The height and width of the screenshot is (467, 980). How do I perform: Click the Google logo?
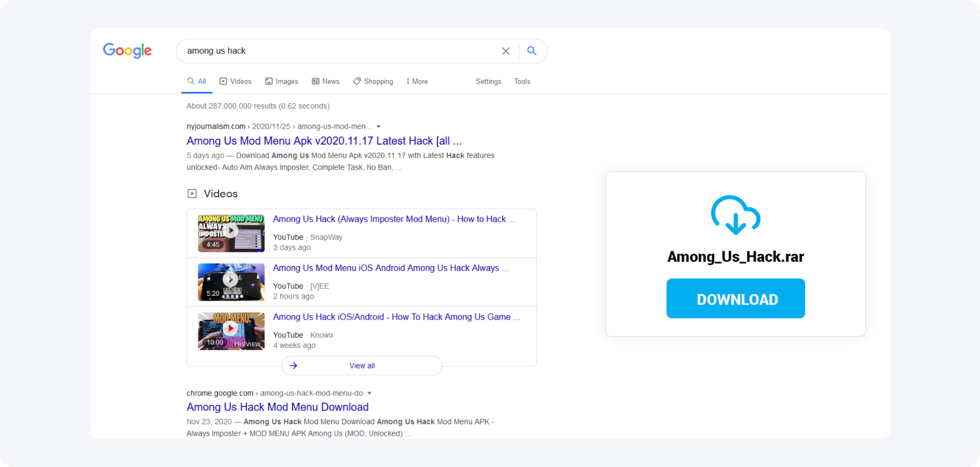[x=127, y=50]
